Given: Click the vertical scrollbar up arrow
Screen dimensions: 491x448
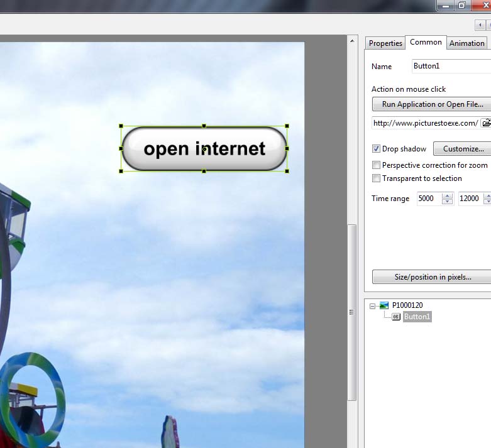Looking at the screenshot, I should tap(352, 41).
